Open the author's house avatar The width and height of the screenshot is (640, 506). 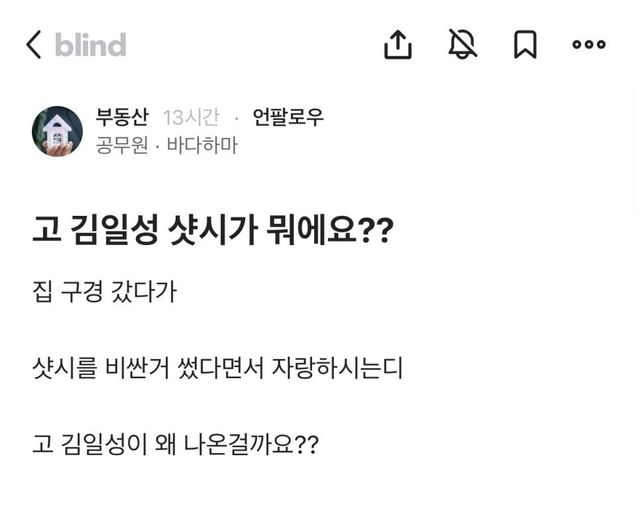pos(58,131)
